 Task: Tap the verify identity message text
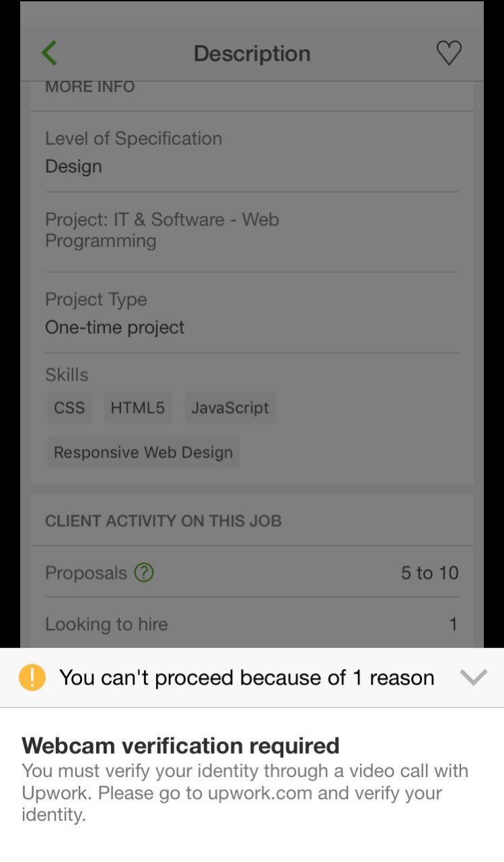pyautogui.click(x=245, y=793)
